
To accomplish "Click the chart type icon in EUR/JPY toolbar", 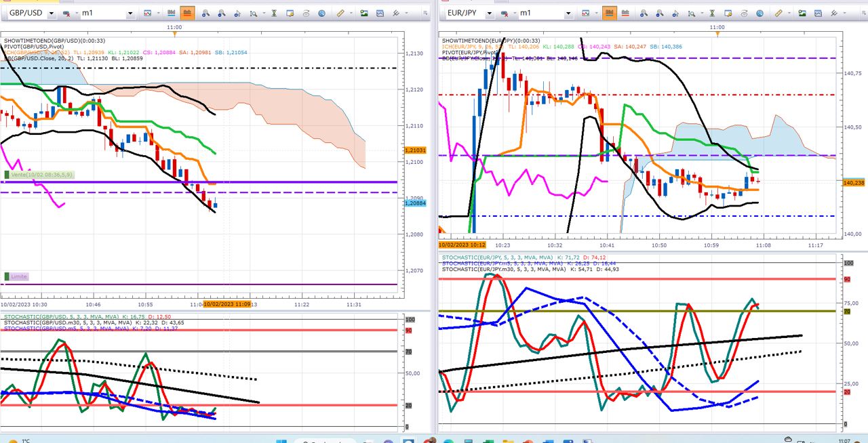I will pyautogui.click(x=586, y=13).
